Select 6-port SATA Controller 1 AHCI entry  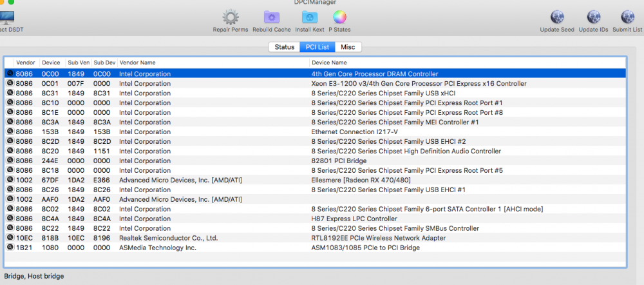pyautogui.click(x=427, y=210)
